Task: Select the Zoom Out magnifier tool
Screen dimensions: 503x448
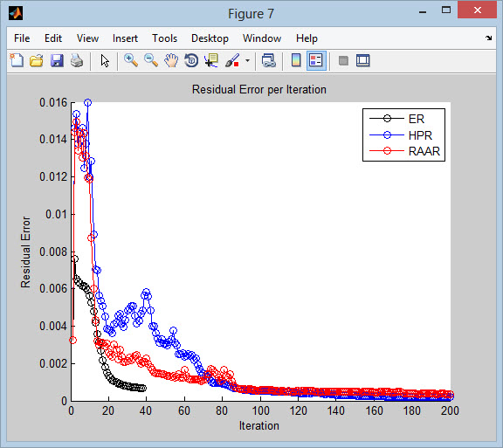Action: click(x=151, y=60)
